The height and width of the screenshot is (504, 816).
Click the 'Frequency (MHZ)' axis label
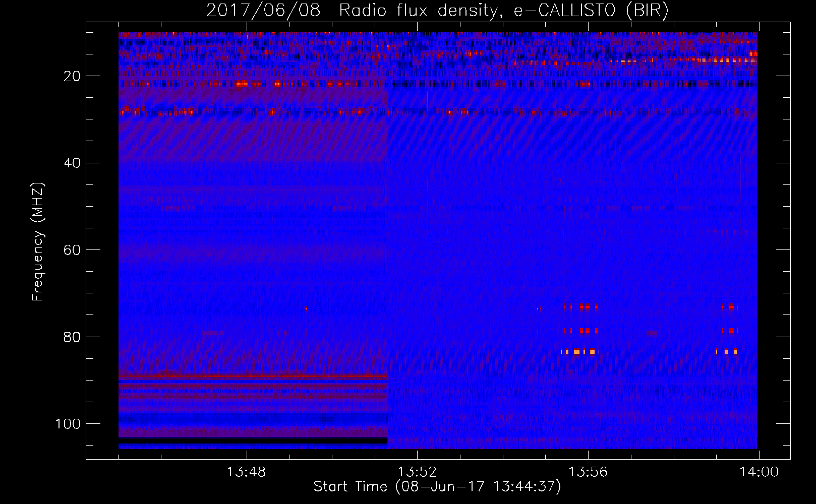click(38, 242)
